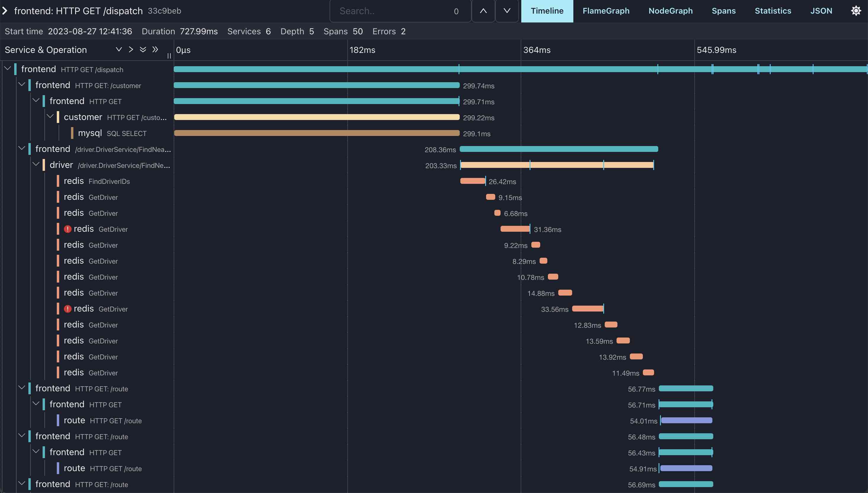
Task: Click the Start time 2023-08-27 12:41:36 value
Action: [90, 31]
